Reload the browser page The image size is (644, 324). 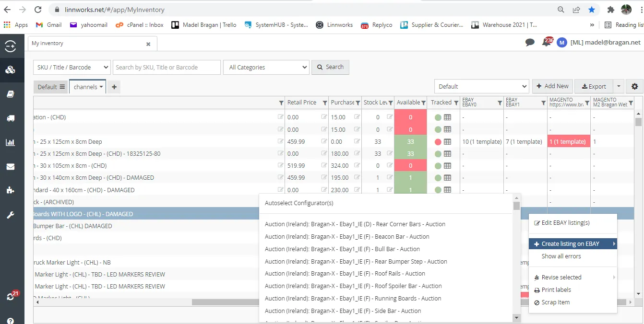(38, 10)
